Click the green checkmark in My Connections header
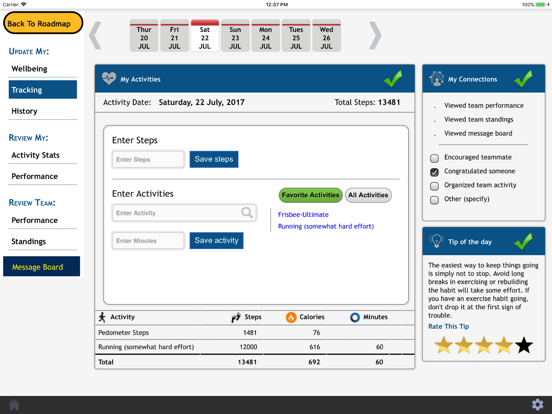This screenshot has width=552, height=414. coord(523,78)
